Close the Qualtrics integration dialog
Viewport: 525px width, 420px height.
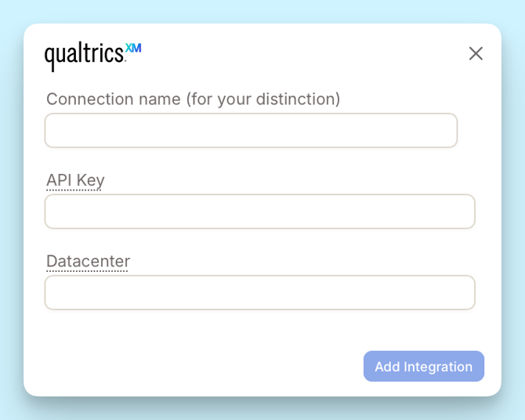tap(476, 53)
